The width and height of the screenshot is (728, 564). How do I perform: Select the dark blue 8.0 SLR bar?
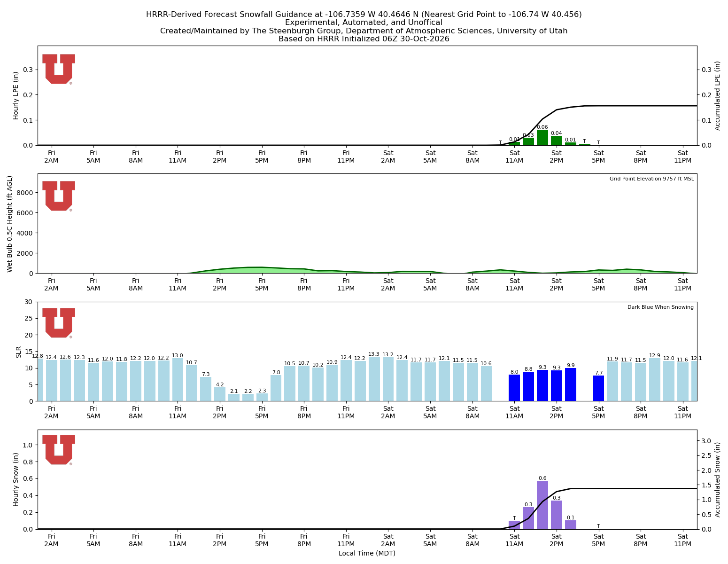coord(514,388)
